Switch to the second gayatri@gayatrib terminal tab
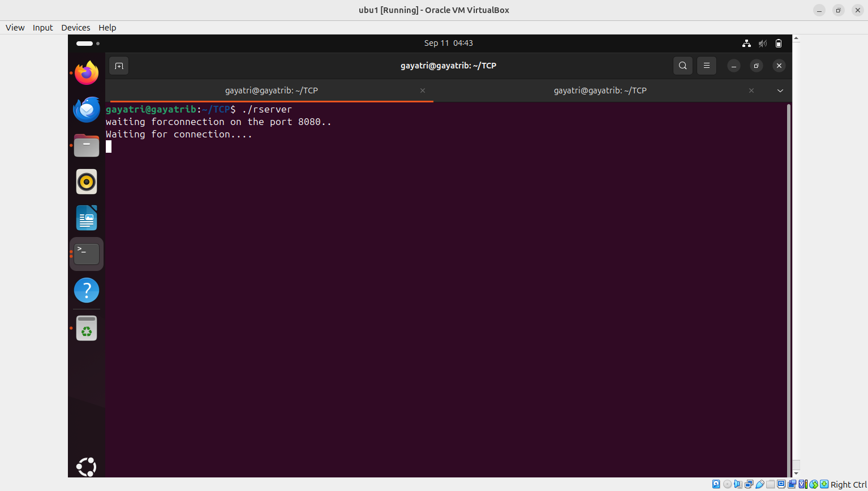This screenshot has height=491, width=868. tap(600, 91)
